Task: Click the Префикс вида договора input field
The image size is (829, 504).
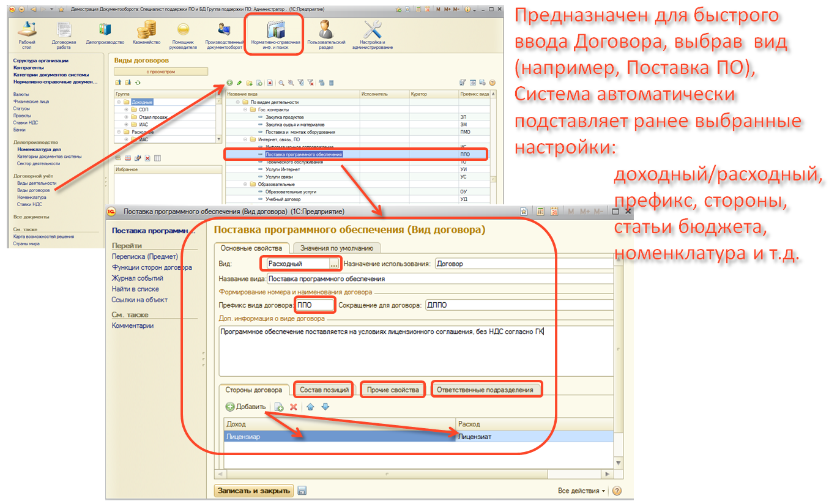Action: [x=315, y=305]
